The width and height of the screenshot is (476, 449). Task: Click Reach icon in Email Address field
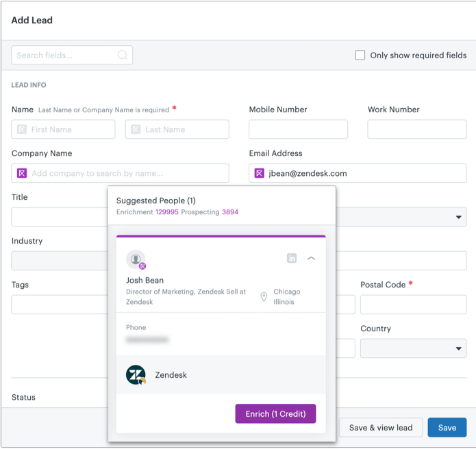pos(259,173)
